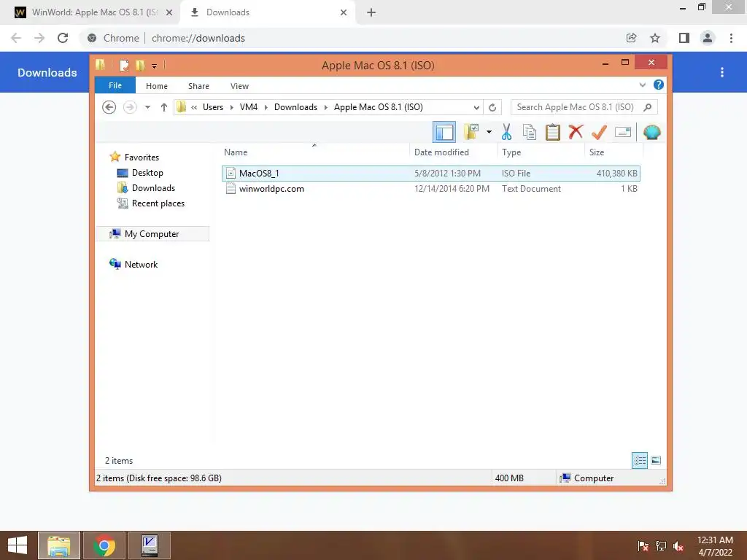Select the winworldpc.com text document
The width and height of the screenshot is (747, 560).
pyautogui.click(x=430, y=189)
